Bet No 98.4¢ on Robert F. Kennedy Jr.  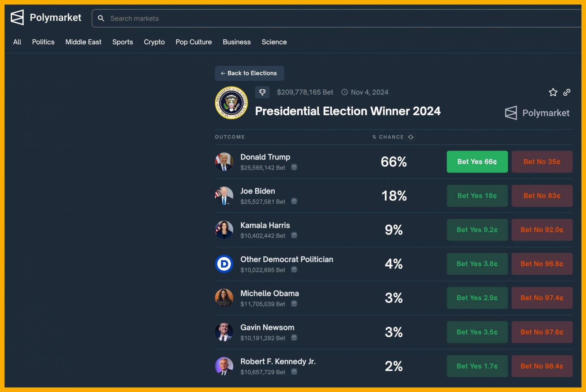point(542,366)
